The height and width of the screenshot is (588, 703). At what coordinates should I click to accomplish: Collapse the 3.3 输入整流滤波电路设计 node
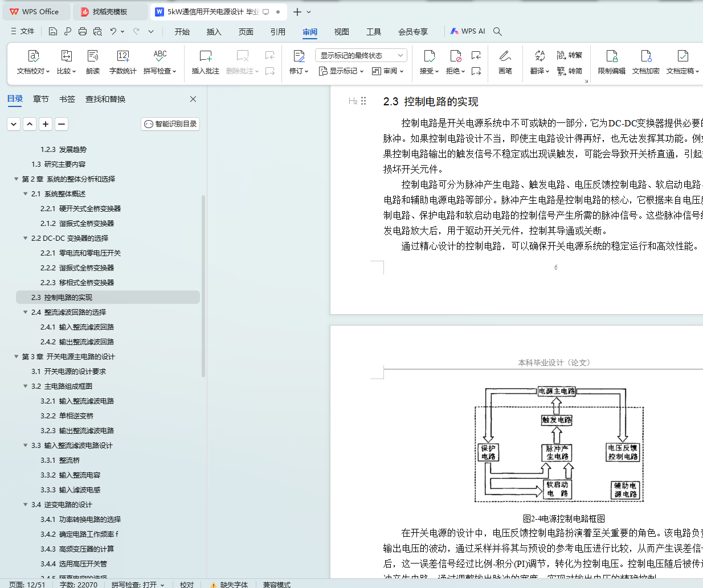coord(25,445)
